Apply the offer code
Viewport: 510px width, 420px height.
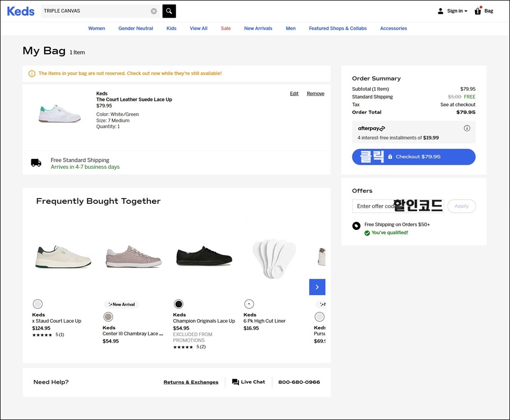pyautogui.click(x=462, y=206)
